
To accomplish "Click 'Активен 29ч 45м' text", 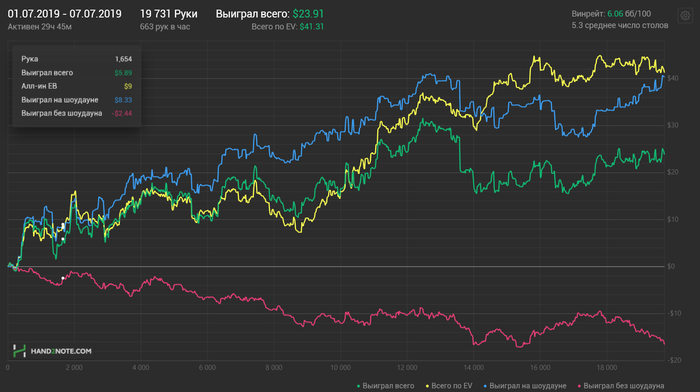I will click(x=40, y=27).
